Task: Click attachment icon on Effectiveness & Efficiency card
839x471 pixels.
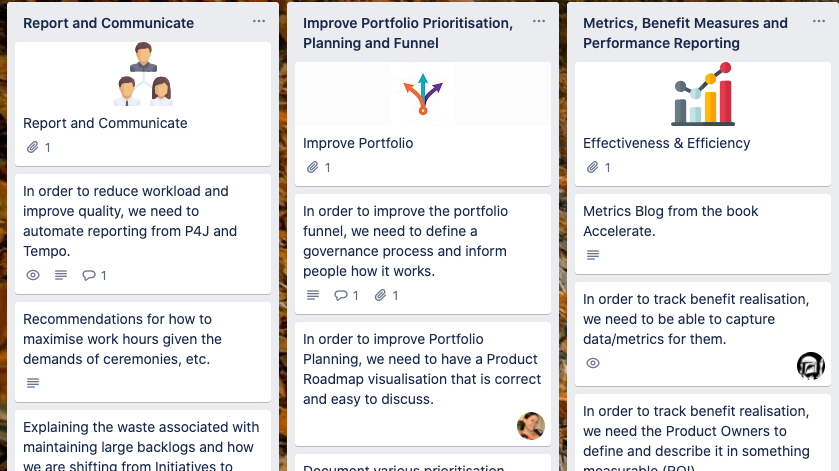Action: pyautogui.click(x=593, y=168)
